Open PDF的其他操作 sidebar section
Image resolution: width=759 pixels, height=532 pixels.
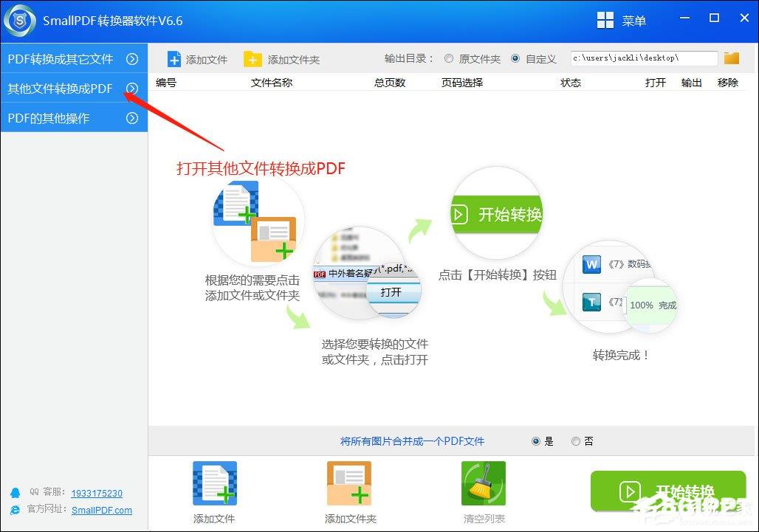coord(74,117)
